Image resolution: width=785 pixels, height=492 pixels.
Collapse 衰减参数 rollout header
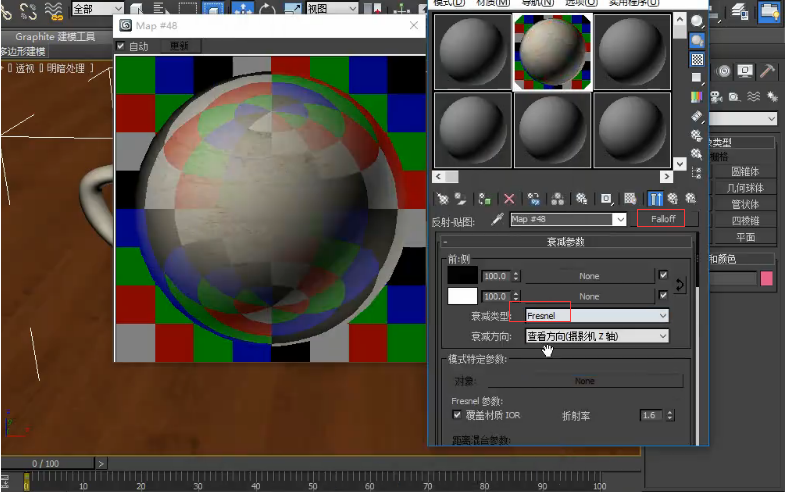coord(566,242)
